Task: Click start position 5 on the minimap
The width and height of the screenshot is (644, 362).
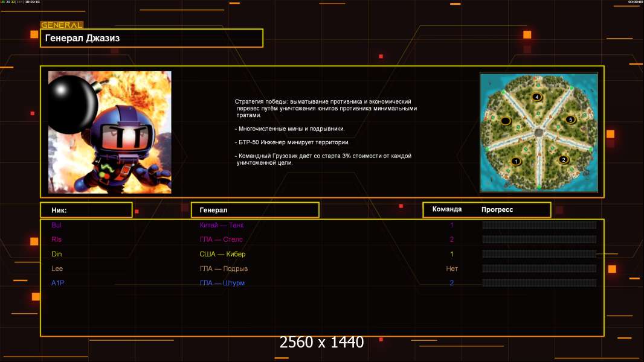Action: tap(570, 119)
